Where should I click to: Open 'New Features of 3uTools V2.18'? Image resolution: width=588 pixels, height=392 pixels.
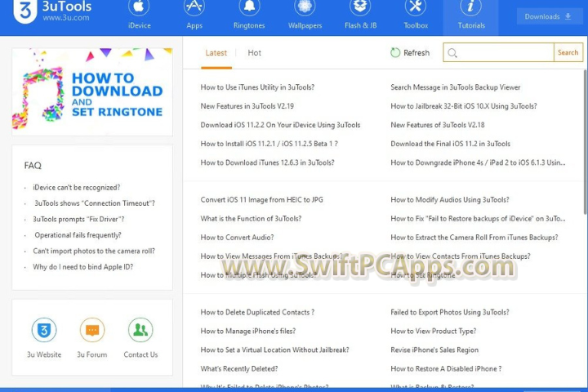(x=437, y=124)
